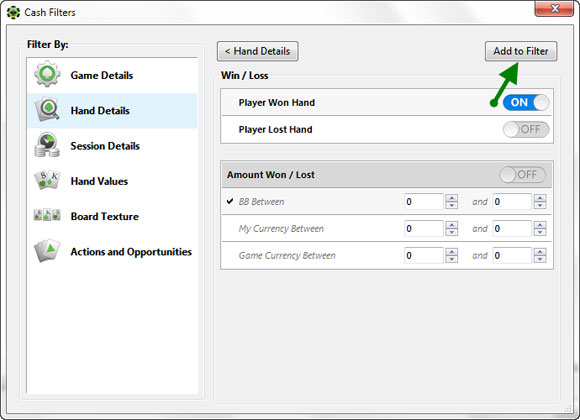Increase the BB Between first value stepper
The height and width of the screenshot is (420, 580).
coord(452,198)
